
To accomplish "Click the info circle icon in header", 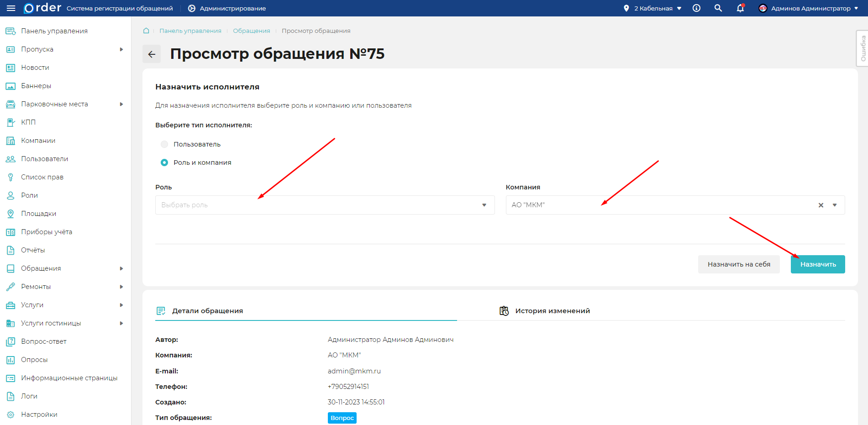I will (696, 8).
